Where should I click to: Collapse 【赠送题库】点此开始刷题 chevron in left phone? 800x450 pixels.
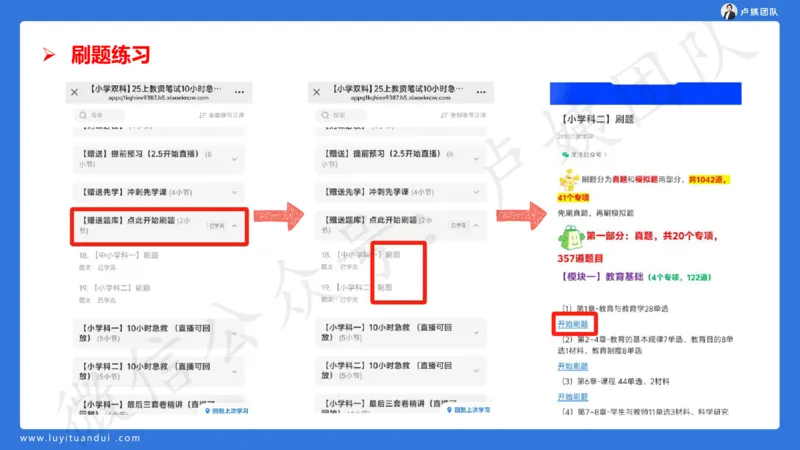234,226
